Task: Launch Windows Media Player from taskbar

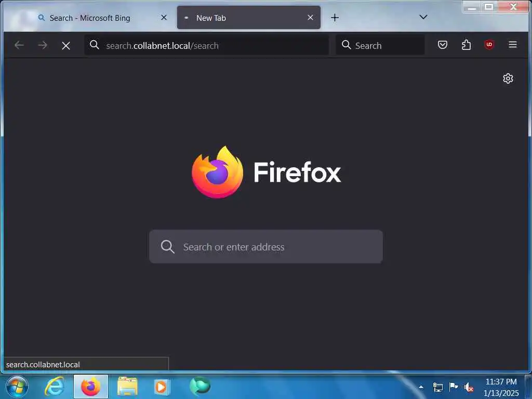Action: tap(162, 387)
